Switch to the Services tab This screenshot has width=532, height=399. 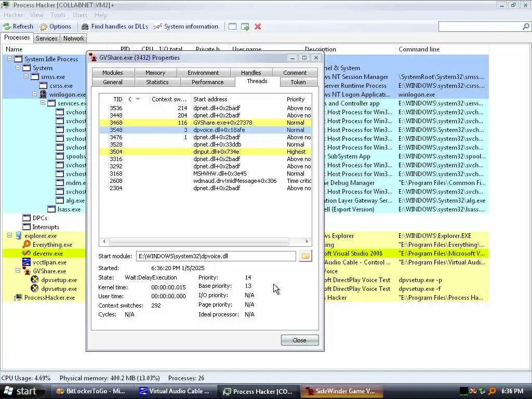click(46, 38)
